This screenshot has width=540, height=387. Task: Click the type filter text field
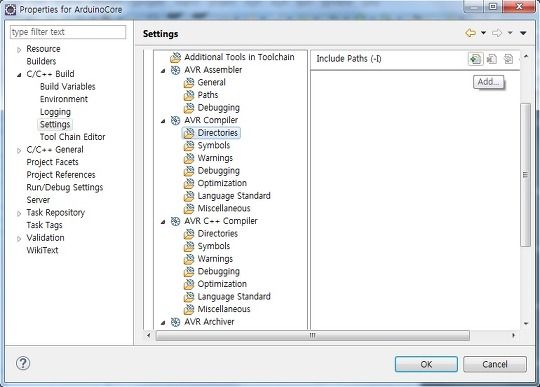tap(68, 32)
